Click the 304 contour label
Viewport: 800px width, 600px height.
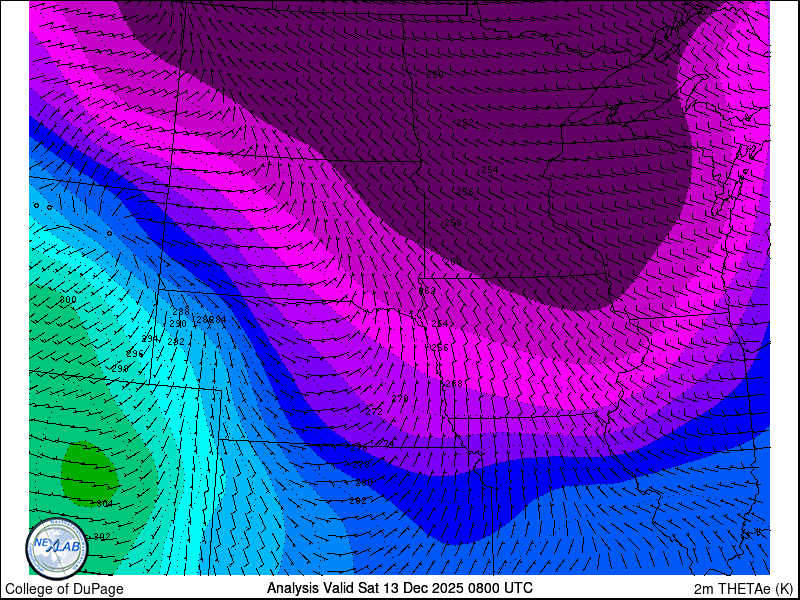tap(104, 504)
